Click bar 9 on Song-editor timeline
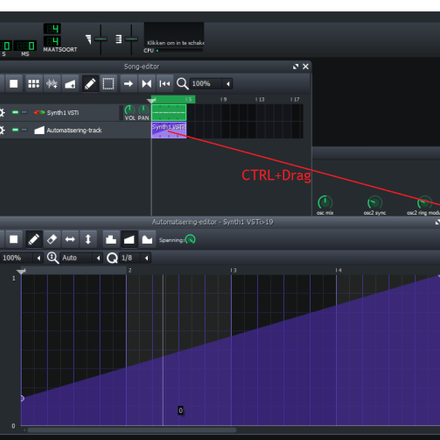440x440 pixels. pos(224,99)
